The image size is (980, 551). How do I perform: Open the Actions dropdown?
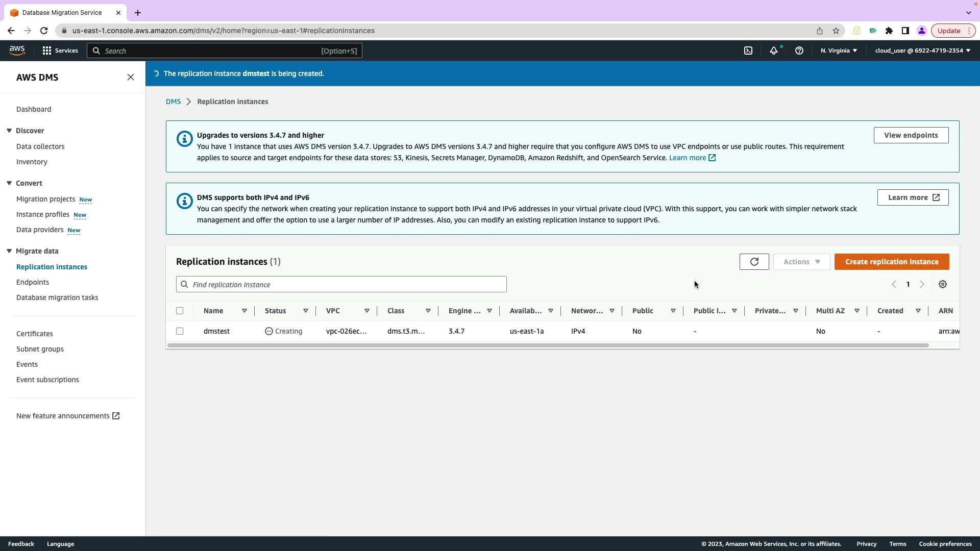pos(801,262)
